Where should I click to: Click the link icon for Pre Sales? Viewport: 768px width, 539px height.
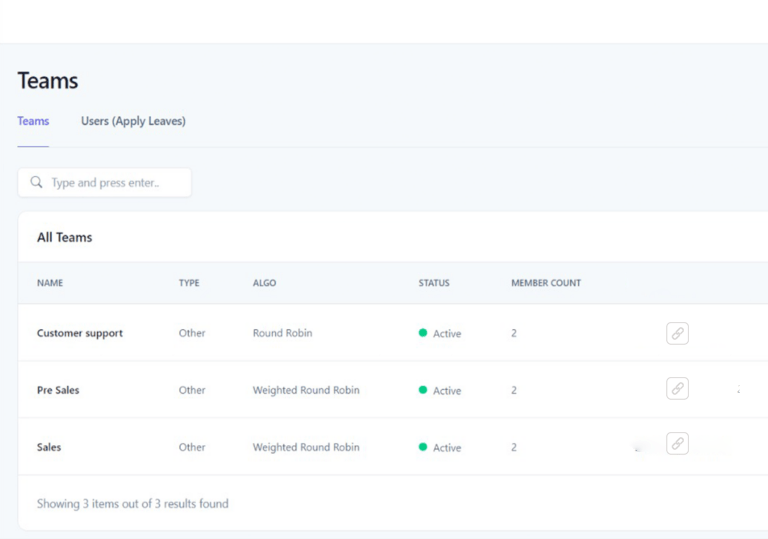coord(677,389)
